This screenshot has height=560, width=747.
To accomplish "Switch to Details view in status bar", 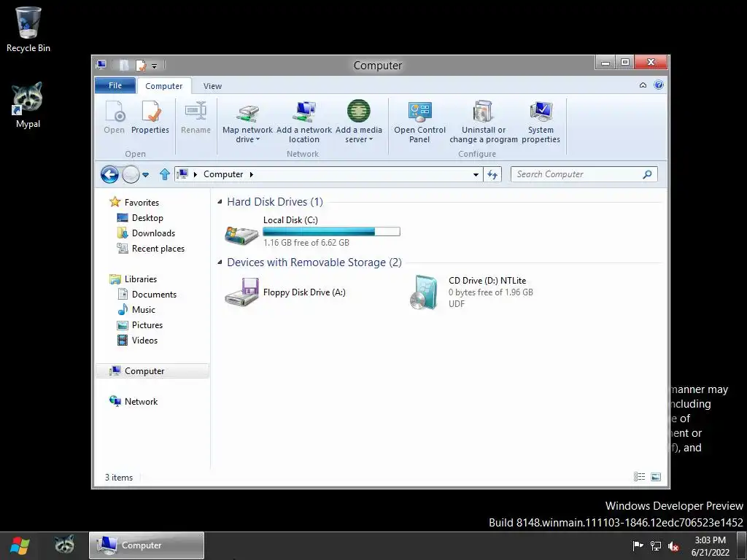I will [x=639, y=477].
